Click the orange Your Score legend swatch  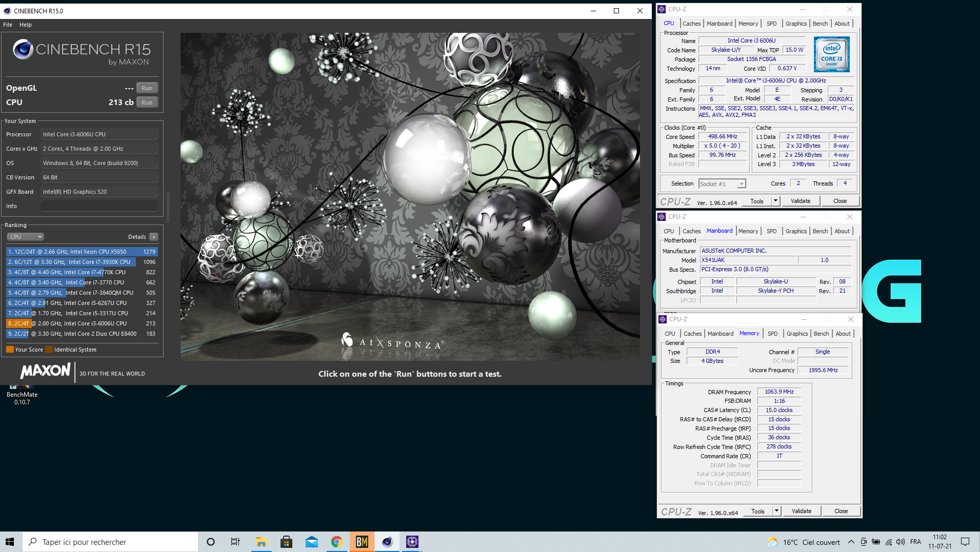pos(10,350)
